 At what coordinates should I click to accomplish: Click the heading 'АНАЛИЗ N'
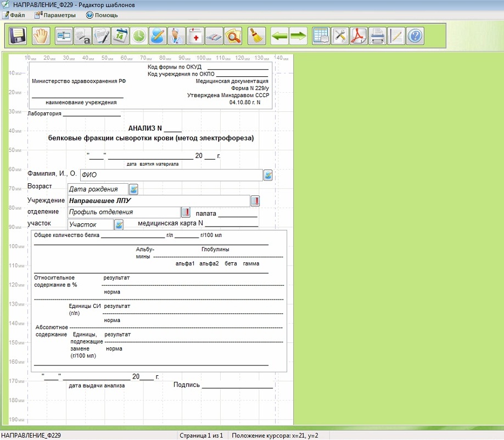(x=145, y=128)
